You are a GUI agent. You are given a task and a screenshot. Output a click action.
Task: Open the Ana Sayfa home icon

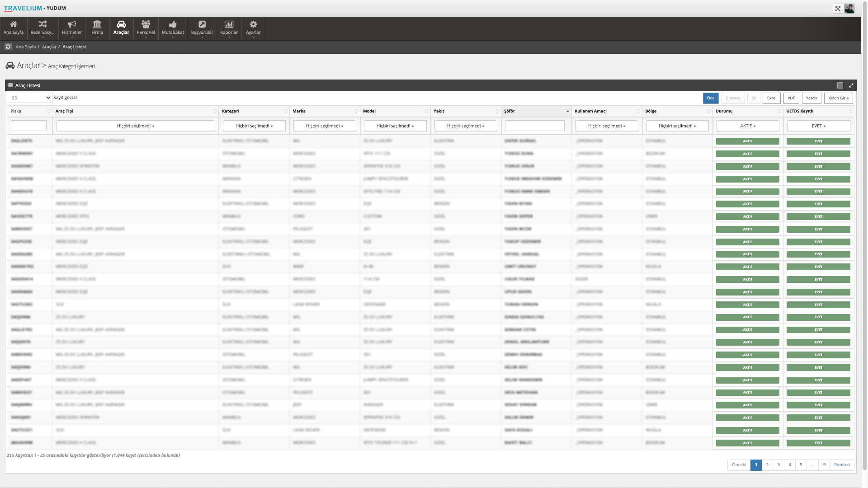click(13, 28)
